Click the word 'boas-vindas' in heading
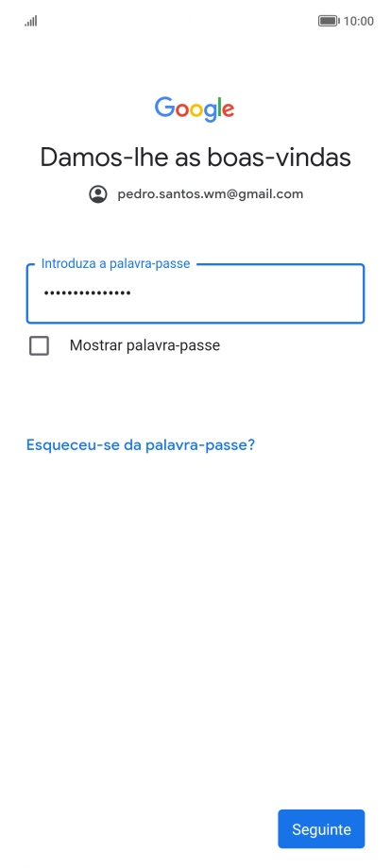Viewport: 391px width, 868px height. click(280, 158)
